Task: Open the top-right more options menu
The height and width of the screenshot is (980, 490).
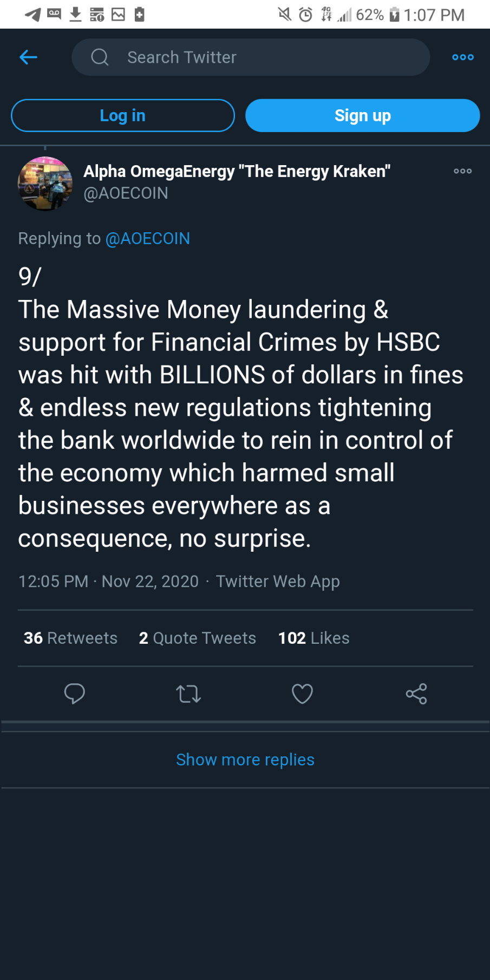Action: [463, 57]
